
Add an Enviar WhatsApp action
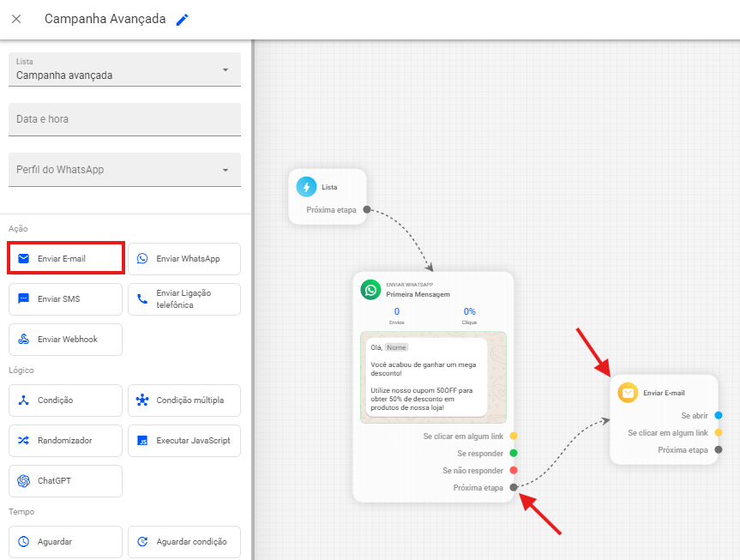click(x=184, y=258)
